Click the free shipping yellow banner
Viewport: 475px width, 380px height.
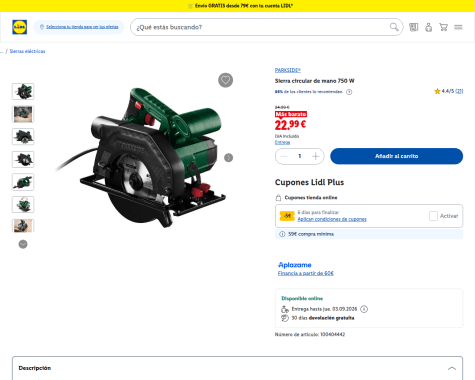237,6
